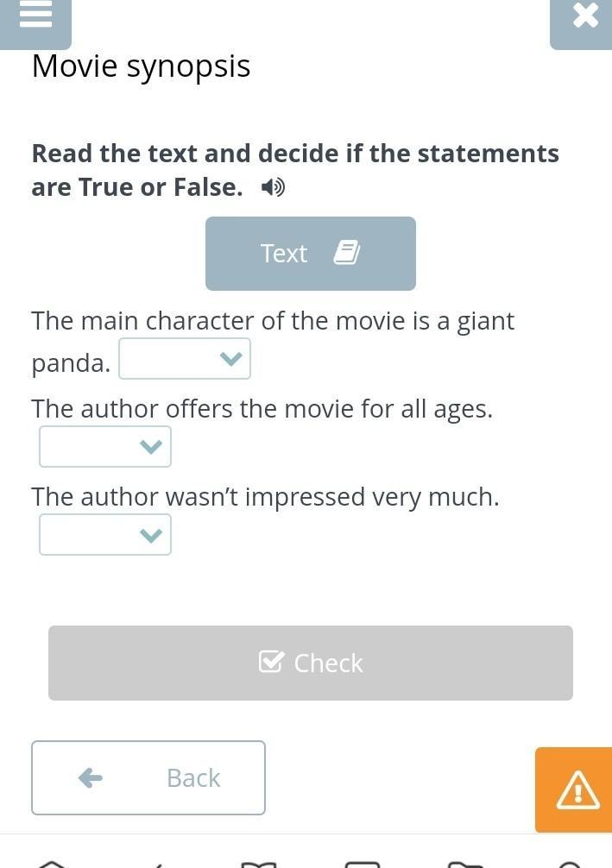Go to previous page with Back button
The width and height of the screenshot is (612, 868).
pyautogui.click(x=148, y=777)
